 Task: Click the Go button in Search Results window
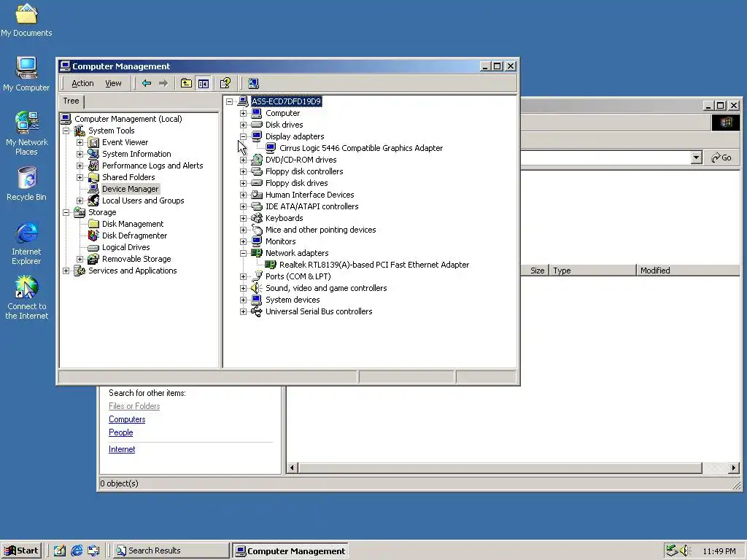coord(721,157)
